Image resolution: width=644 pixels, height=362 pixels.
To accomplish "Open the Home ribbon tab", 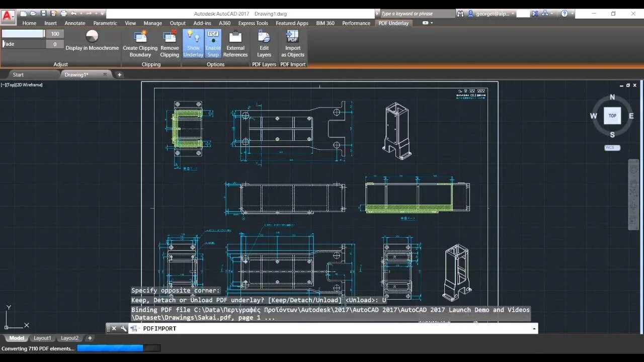I will point(29,23).
